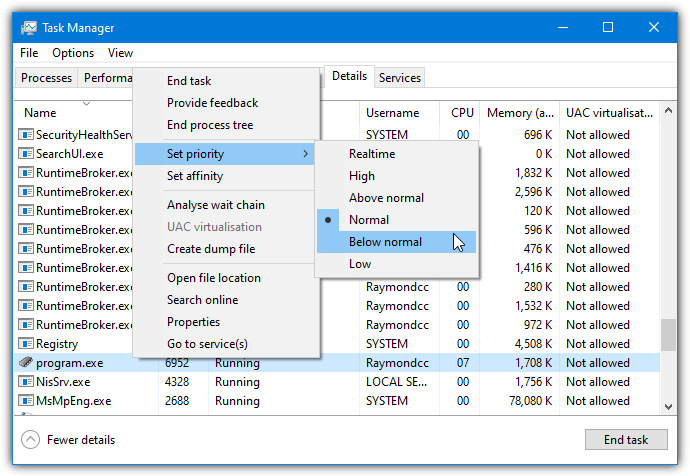Click the scrollbar down arrow
The width and height of the screenshot is (690, 476).
(668, 407)
